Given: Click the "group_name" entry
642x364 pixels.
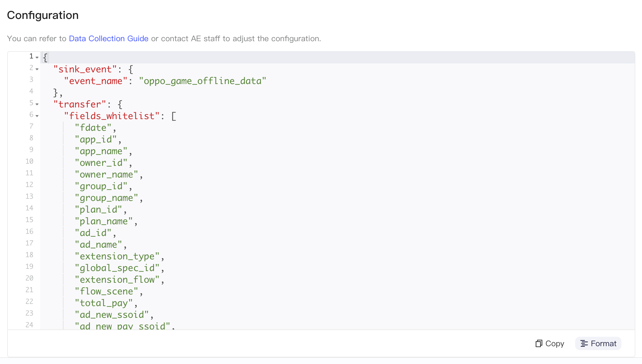Looking at the screenshot, I should [106, 198].
